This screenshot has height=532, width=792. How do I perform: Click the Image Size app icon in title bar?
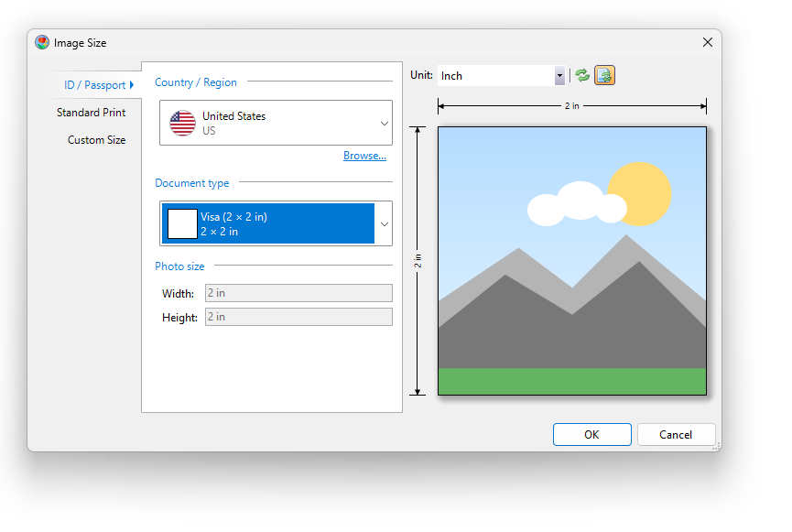pos(42,42)
